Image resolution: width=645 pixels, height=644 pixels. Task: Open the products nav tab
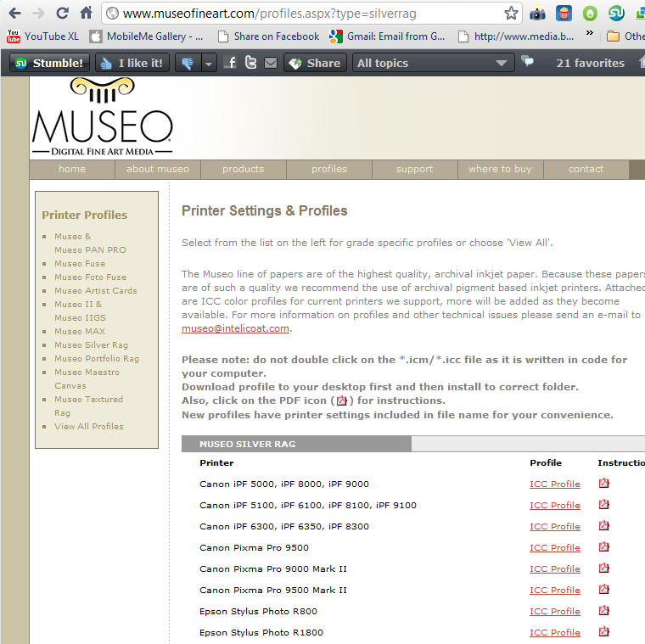tap(243, 169)
